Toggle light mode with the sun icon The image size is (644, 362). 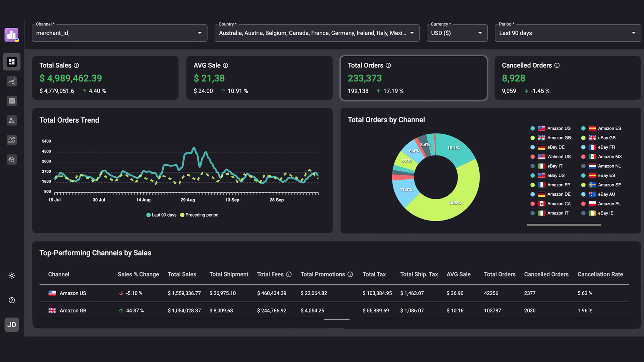coord(12,276)
